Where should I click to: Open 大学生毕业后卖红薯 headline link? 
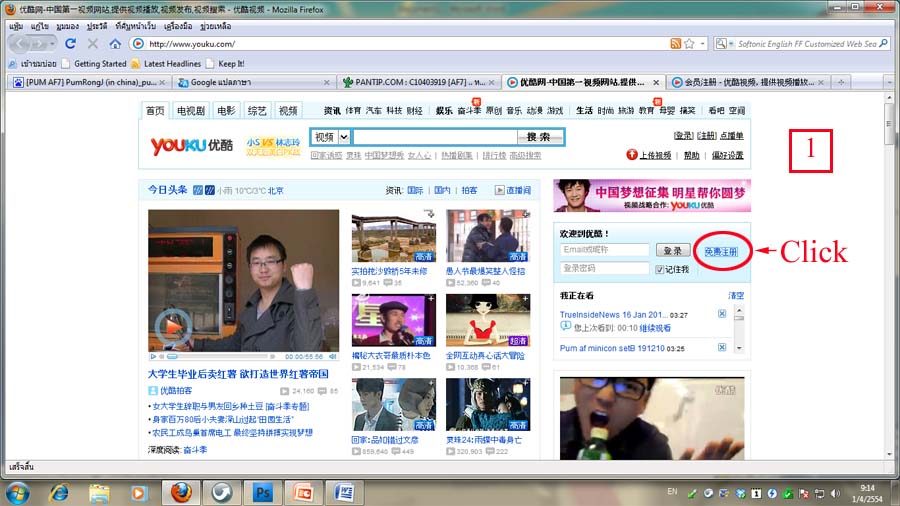[238, 374]
